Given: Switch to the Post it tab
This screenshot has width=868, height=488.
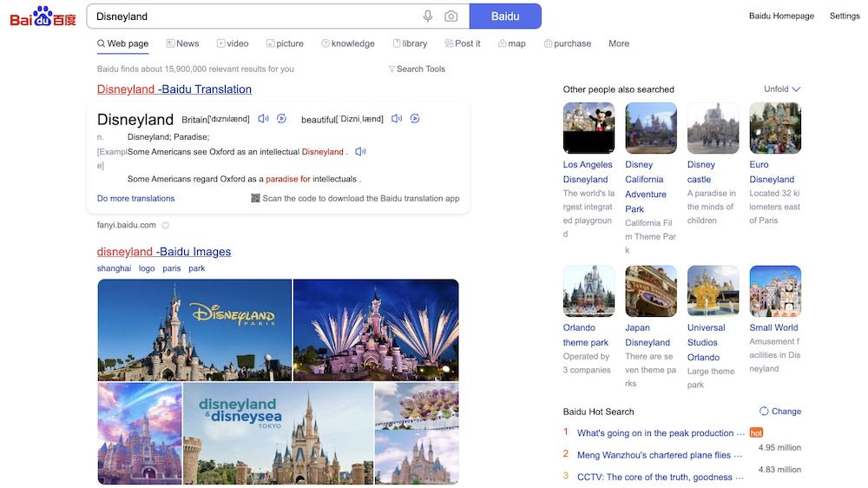Looking at the screenshot, I should pyautogui.click(x=463, y=43).
